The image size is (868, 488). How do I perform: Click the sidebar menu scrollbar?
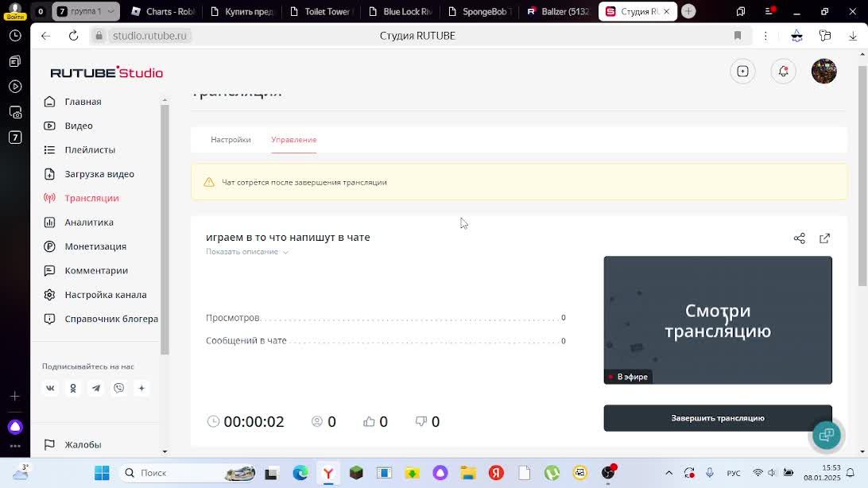point(165,229)
